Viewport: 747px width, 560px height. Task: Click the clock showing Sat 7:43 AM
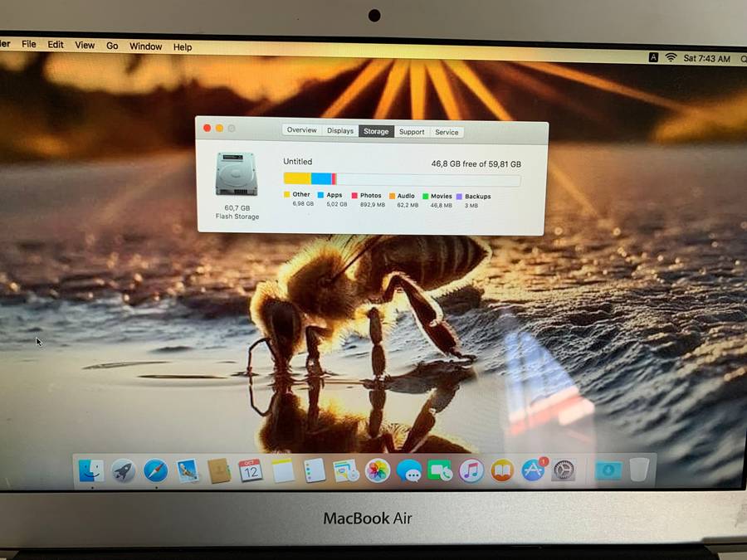pos(706,59)
